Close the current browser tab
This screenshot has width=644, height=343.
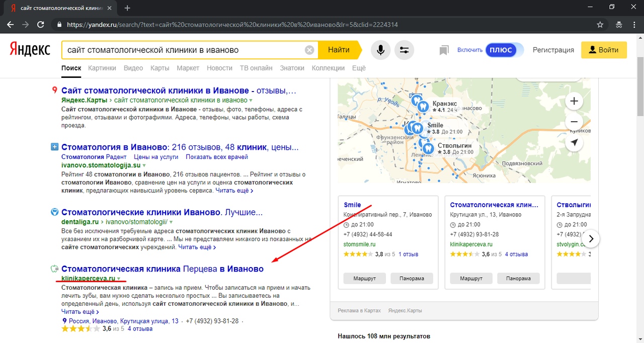point(110,8)
